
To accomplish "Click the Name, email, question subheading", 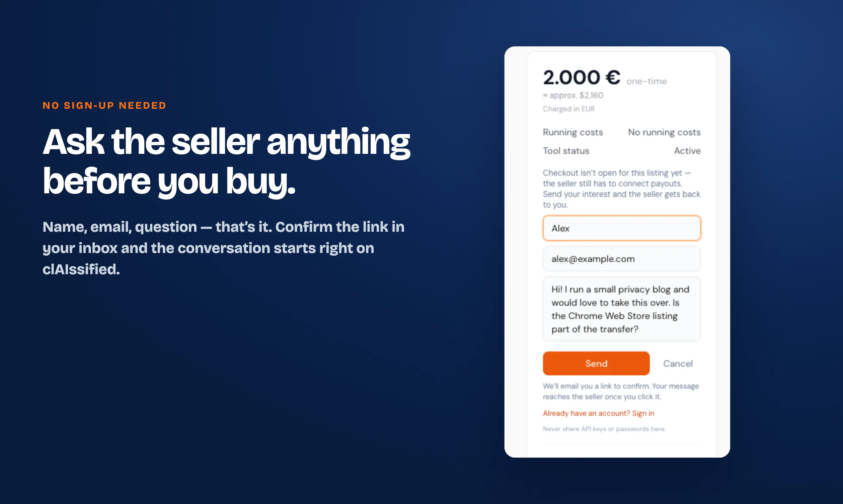I will pos(224,248).
